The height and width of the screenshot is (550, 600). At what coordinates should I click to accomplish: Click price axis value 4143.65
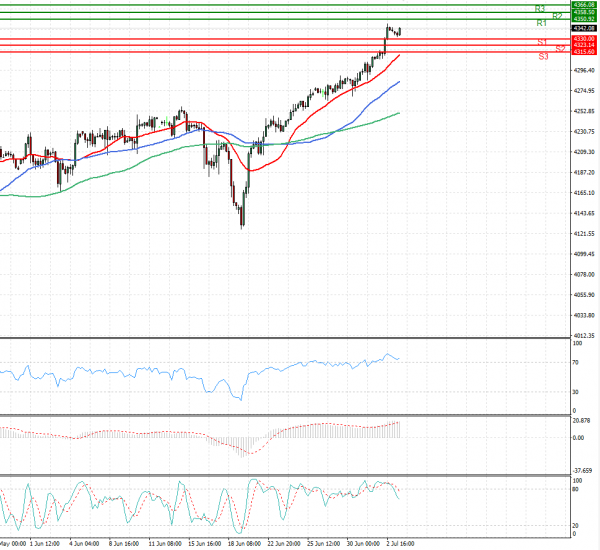[584, 213]
